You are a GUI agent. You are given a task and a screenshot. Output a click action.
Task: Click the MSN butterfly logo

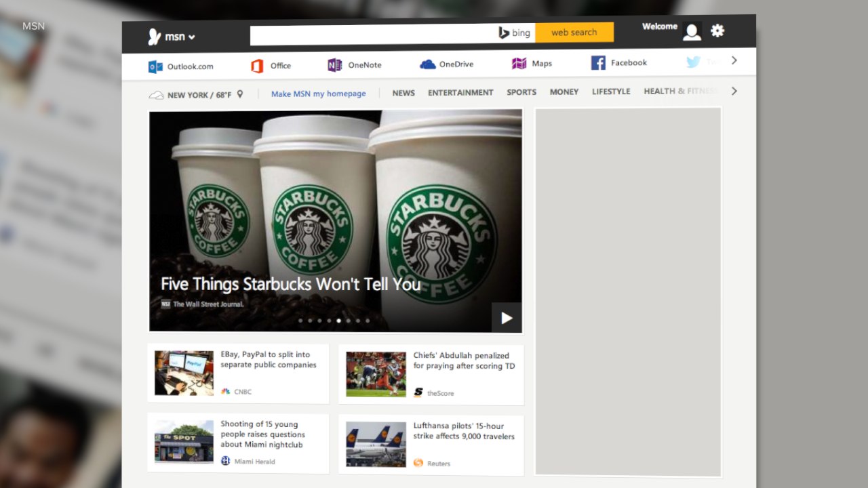click(155, 37)
